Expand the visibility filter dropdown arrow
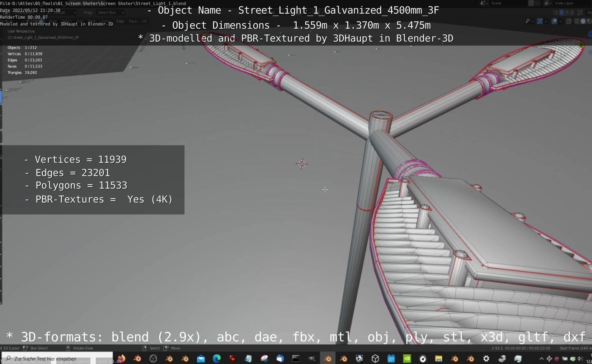 [x=533, y=21]
